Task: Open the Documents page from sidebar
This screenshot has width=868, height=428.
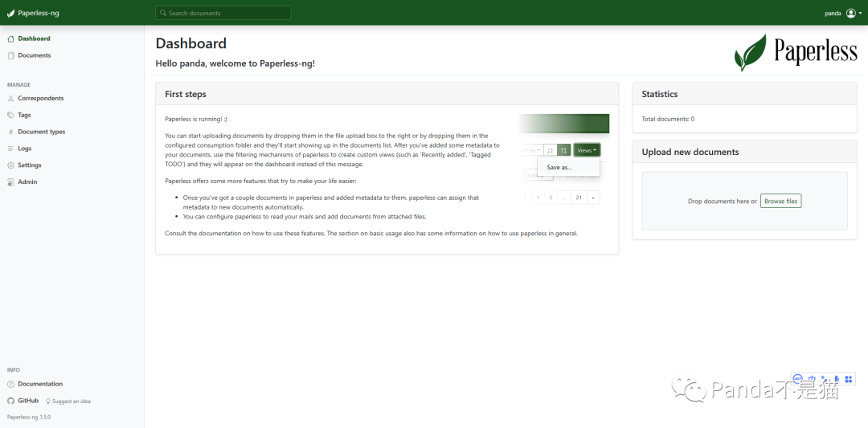Action: pyautogui.click(x=29, y=55)
